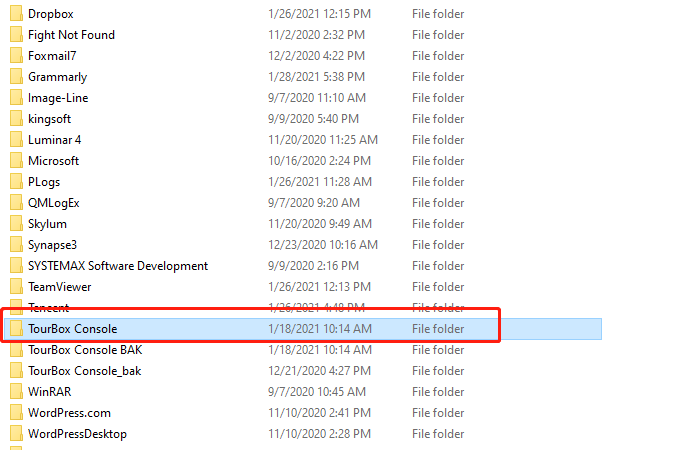This screenshot has height=450, width=689.
Task: Click the Grammarly folder icon
Action: 16,77
